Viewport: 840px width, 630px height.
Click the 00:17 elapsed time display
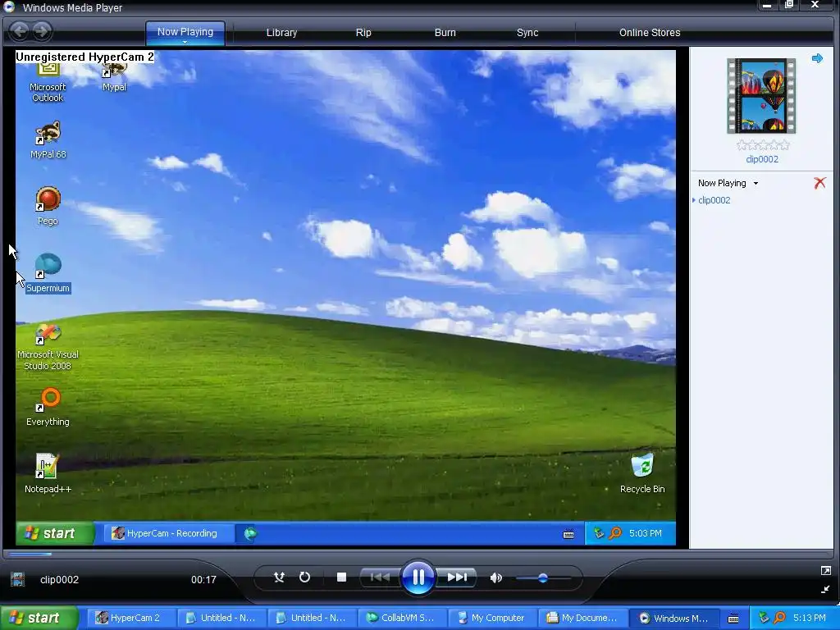click(x=203, y=580)
